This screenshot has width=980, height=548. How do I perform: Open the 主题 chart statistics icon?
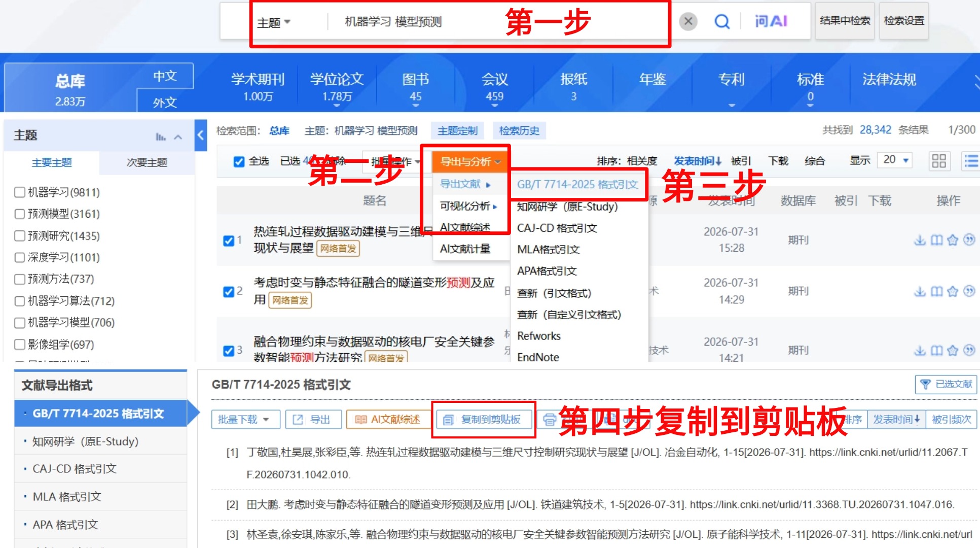161,136
